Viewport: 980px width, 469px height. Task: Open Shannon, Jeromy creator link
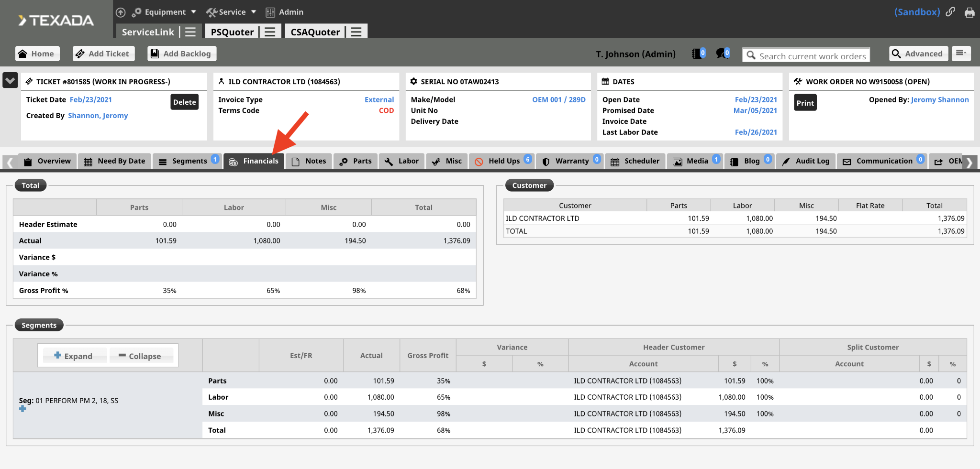pos(98,115)
